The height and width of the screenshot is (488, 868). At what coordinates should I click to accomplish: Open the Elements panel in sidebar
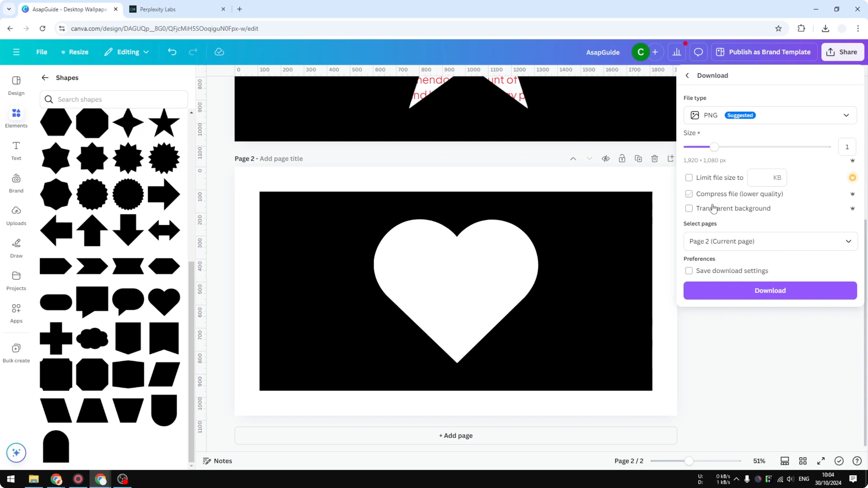(16, 117)
